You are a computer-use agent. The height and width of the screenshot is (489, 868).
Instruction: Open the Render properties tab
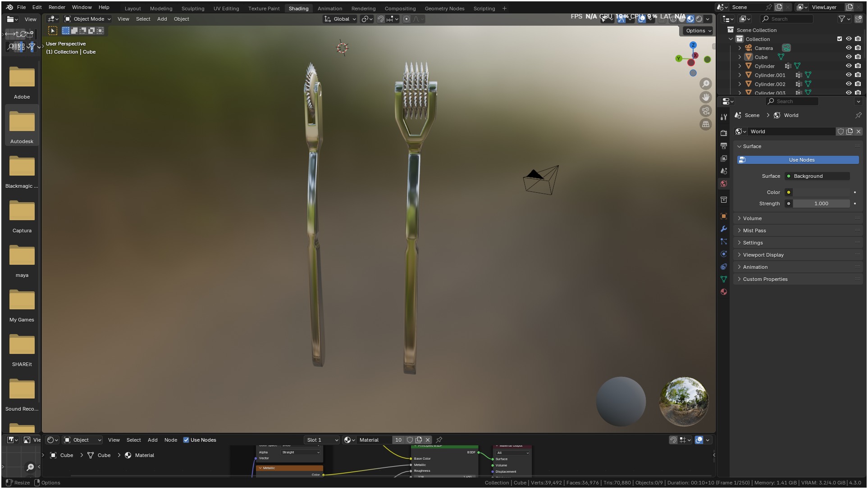pos(724,133)
